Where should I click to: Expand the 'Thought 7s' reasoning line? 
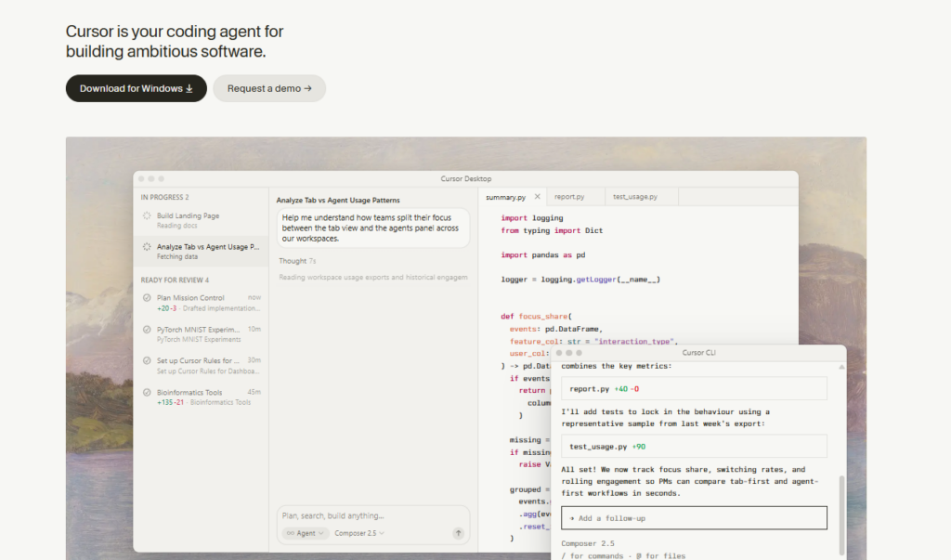pyautogui.click(x=297, y=261)
